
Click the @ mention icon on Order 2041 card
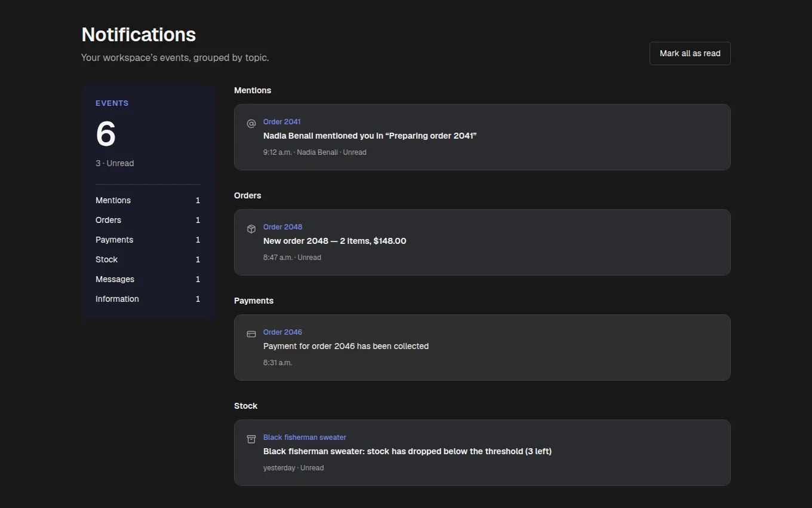click(x=251, y=124)
